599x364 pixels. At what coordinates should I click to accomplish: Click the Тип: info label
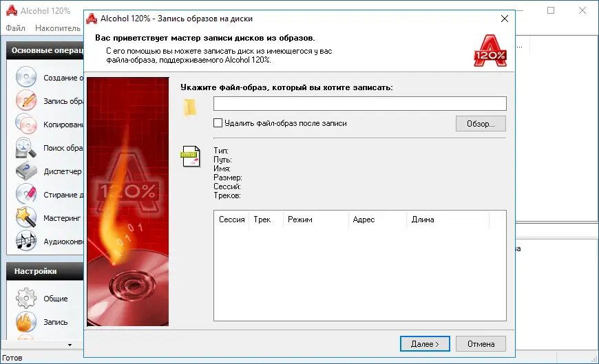click(221, 151)
